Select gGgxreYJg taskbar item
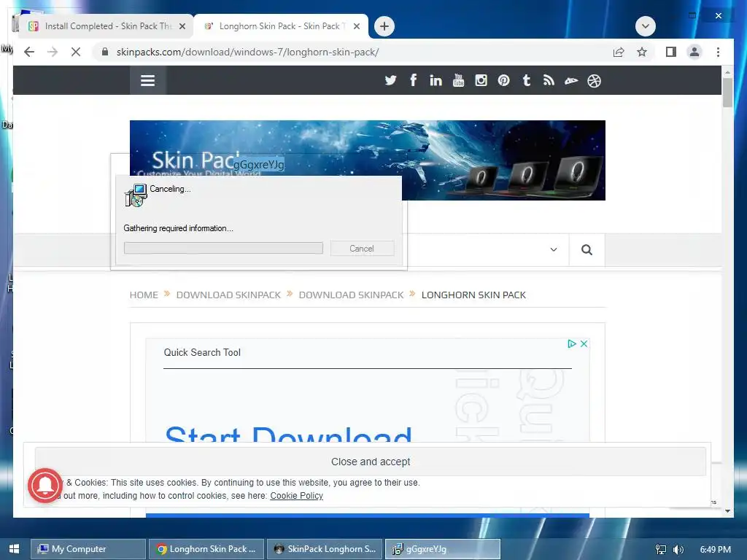 (x=443, y=549)
